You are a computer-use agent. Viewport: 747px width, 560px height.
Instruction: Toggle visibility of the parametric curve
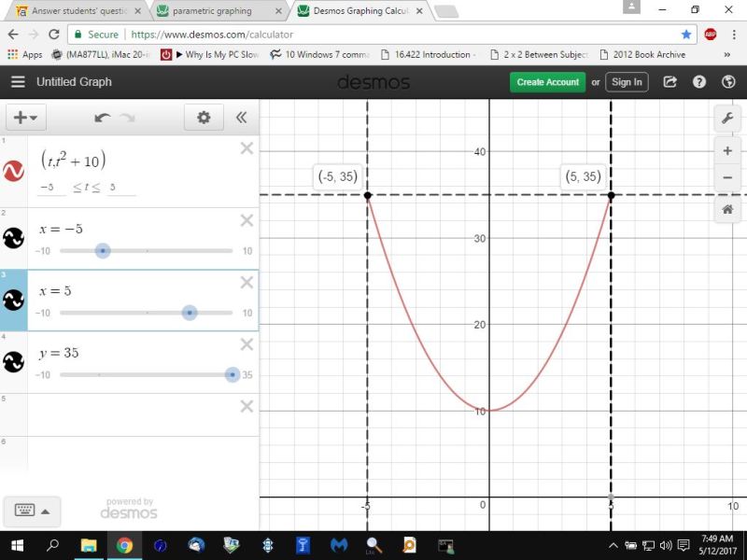coord(13,171)
